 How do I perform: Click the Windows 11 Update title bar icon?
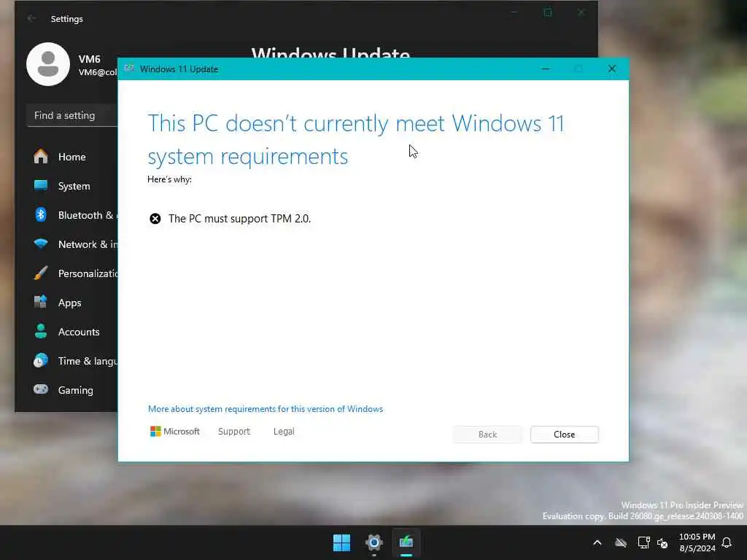click(x=129, y=69)
